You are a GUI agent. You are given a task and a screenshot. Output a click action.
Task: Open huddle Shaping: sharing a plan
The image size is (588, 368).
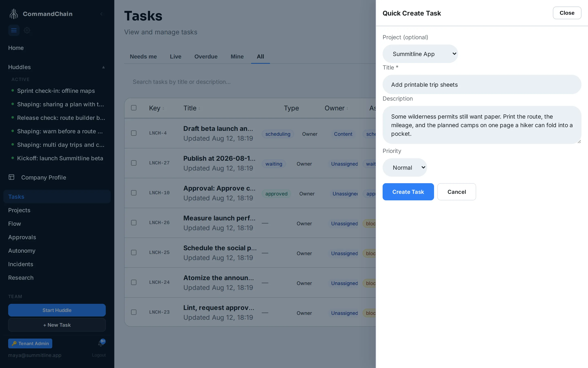pos(60,104)
